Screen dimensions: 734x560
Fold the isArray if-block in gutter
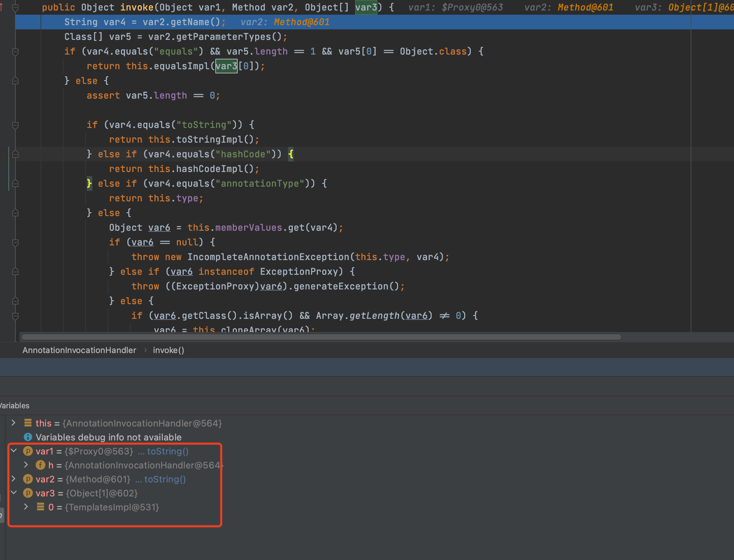tap(15, 316)
